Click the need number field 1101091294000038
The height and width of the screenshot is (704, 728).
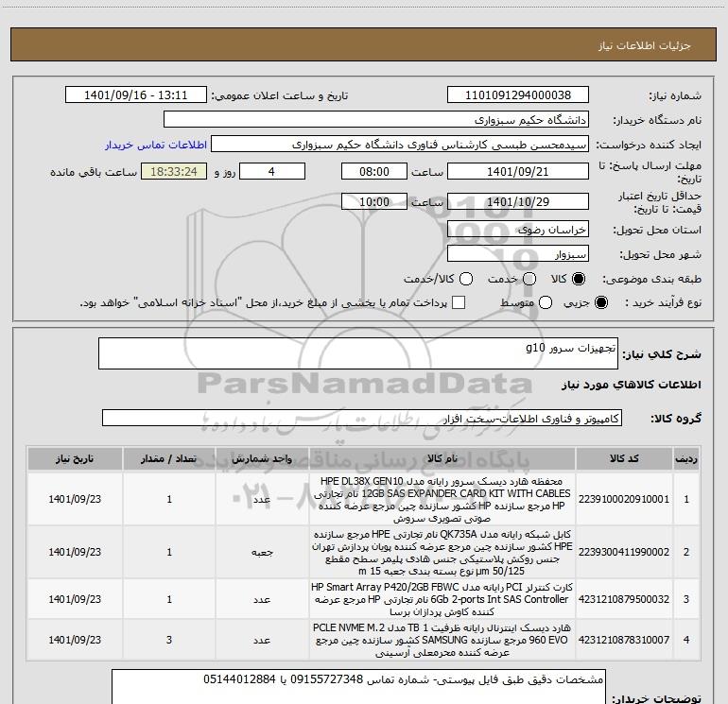point(518,95)
